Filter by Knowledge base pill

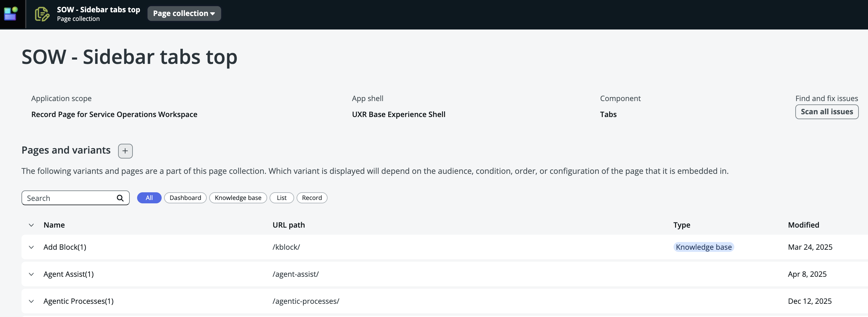tap(238, 198)
